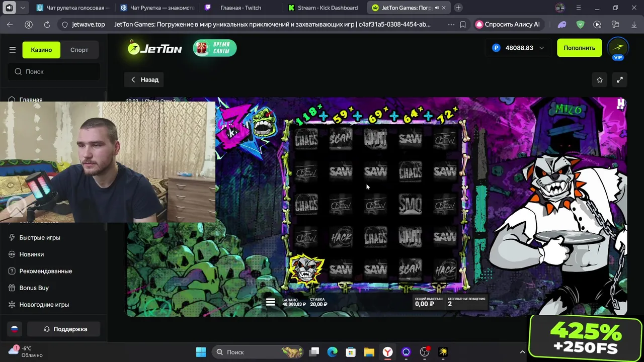Click the Пополнить deposit button

[579, 48]
